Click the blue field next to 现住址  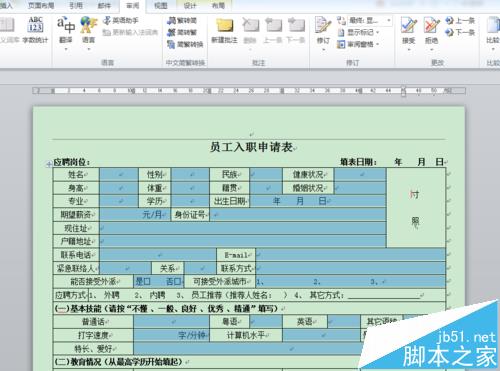(x=243, y=228)
